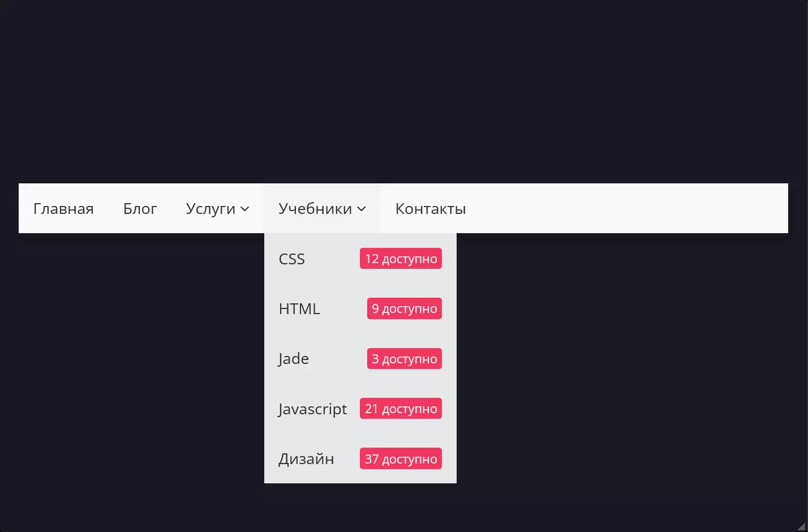
Task: Open the Главная menu item
Action: point(63,208)
